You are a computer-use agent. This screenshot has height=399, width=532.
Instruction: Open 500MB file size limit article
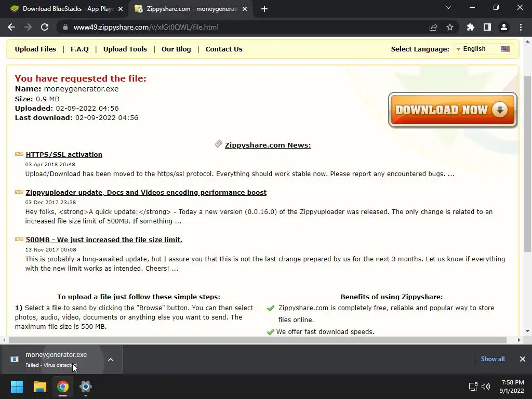(104, 240)
